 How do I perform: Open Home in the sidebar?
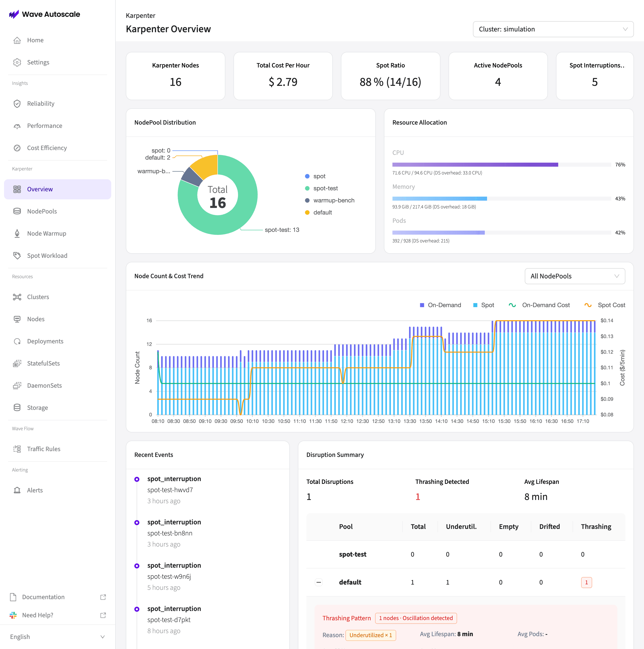[58, 40]
